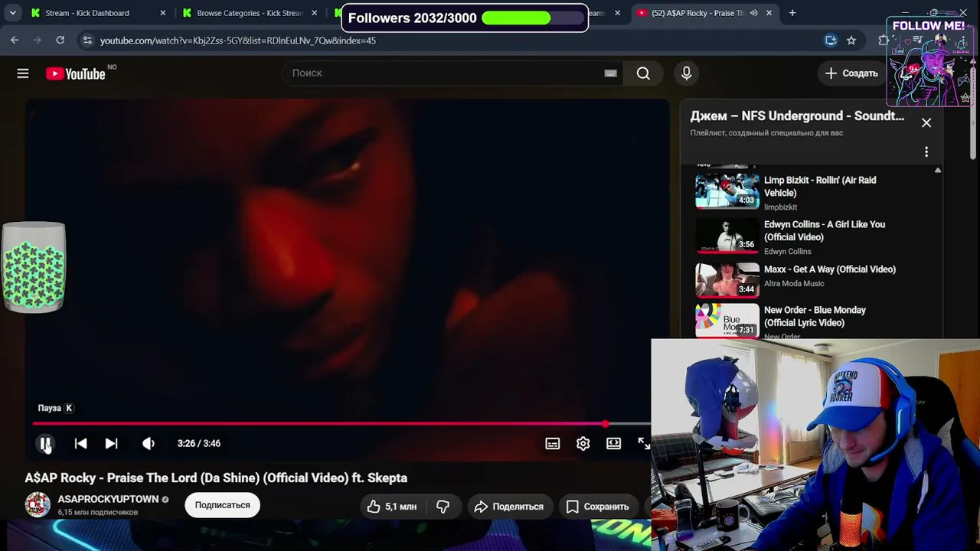Screen dimensions: 980x551
Task: Switch to the Browse Categories - Kick tab
Action: point(250,13)
